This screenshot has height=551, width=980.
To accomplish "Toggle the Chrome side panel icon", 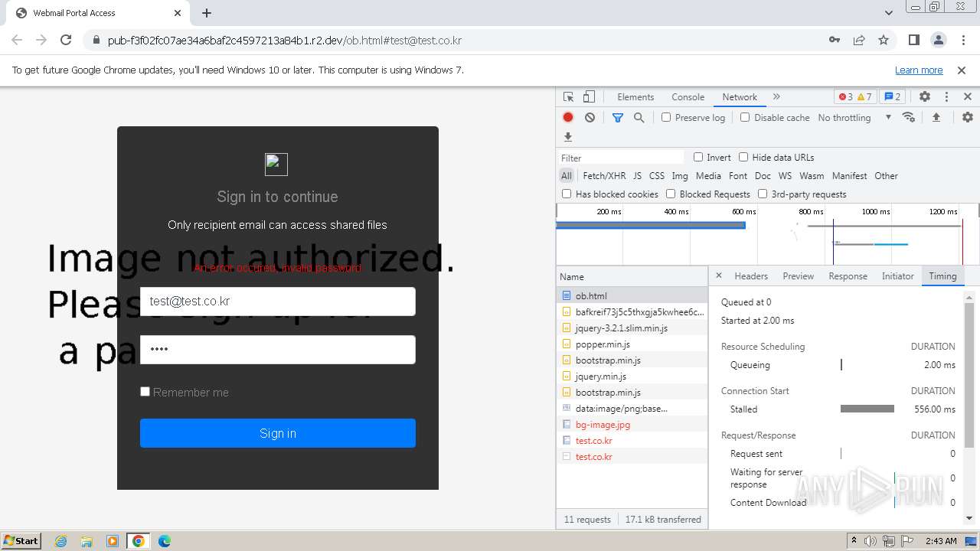I will [913, 40].
